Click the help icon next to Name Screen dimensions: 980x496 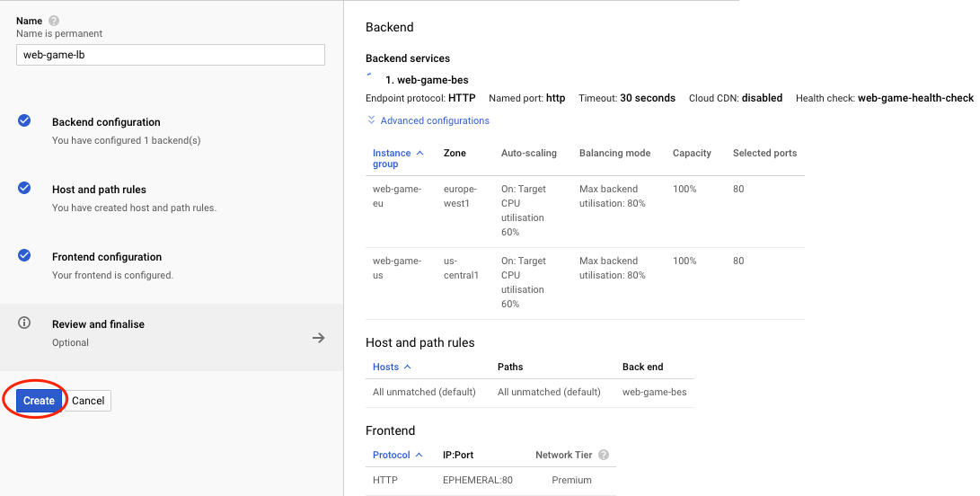pyautogui.click(x=54, y=21)
